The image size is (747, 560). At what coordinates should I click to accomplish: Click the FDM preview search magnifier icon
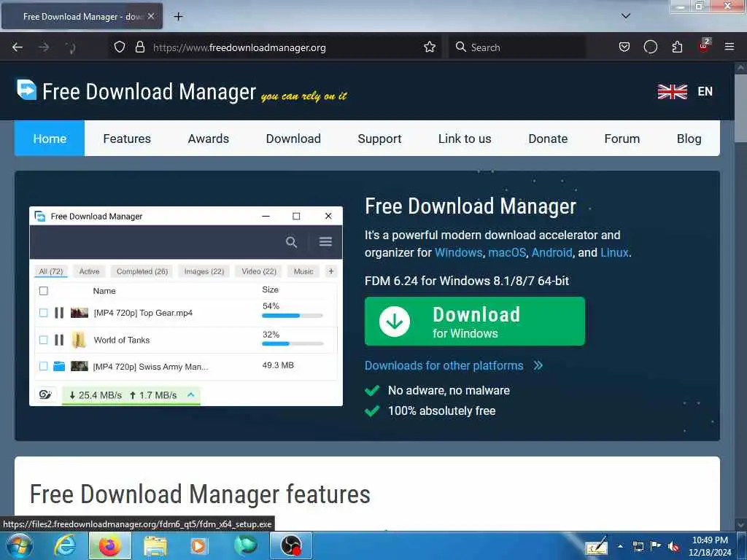291,242
